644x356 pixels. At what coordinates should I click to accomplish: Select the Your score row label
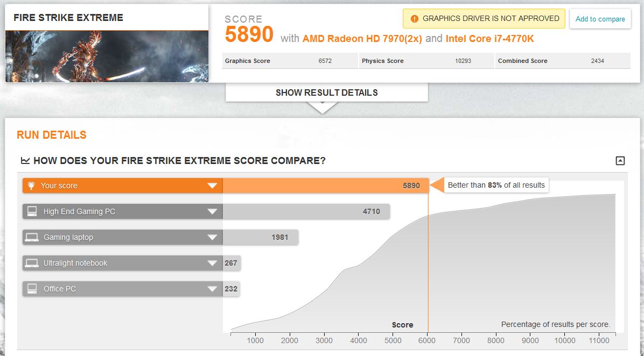point(59,186)
